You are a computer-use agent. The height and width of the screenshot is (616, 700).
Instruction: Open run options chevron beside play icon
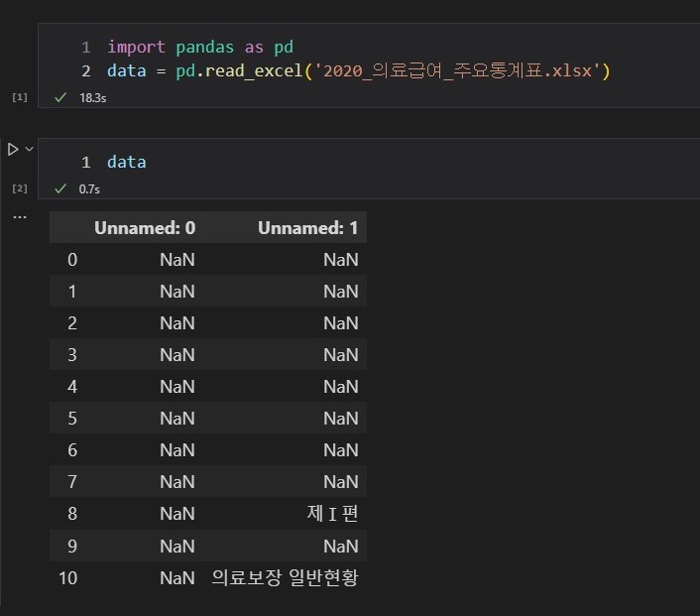point(29,149)
